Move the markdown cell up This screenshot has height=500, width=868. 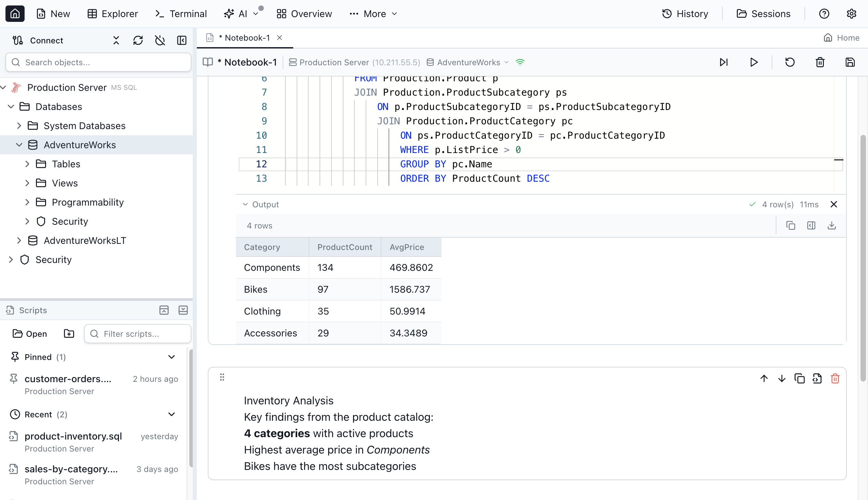tap(764, 378)
